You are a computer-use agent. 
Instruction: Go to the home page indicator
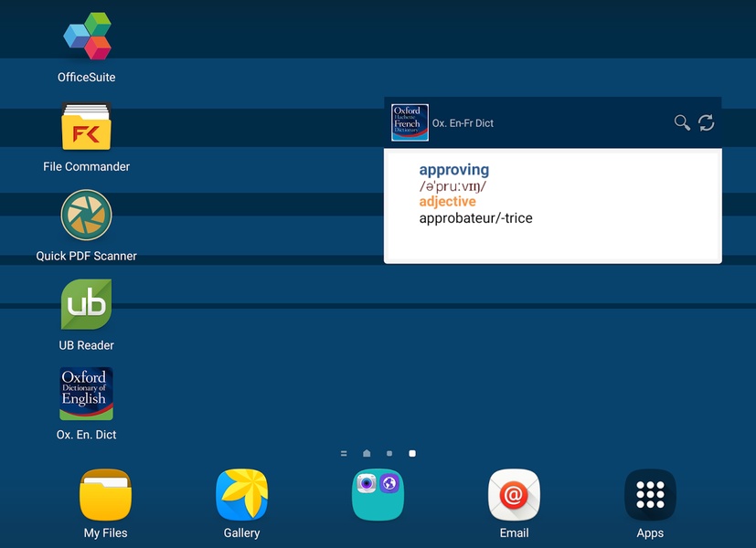click(367, 453)
